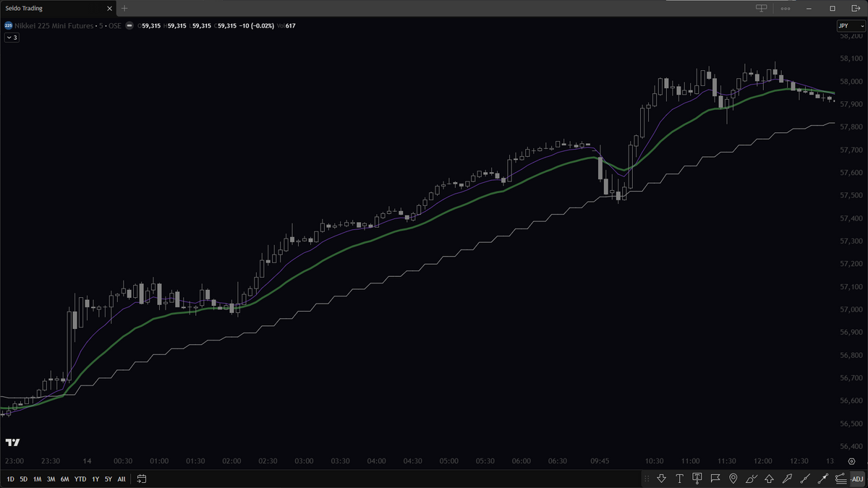Select the arrow mark down tool
Viewport: 868px width, 488px height.
[x=662, y=479]
